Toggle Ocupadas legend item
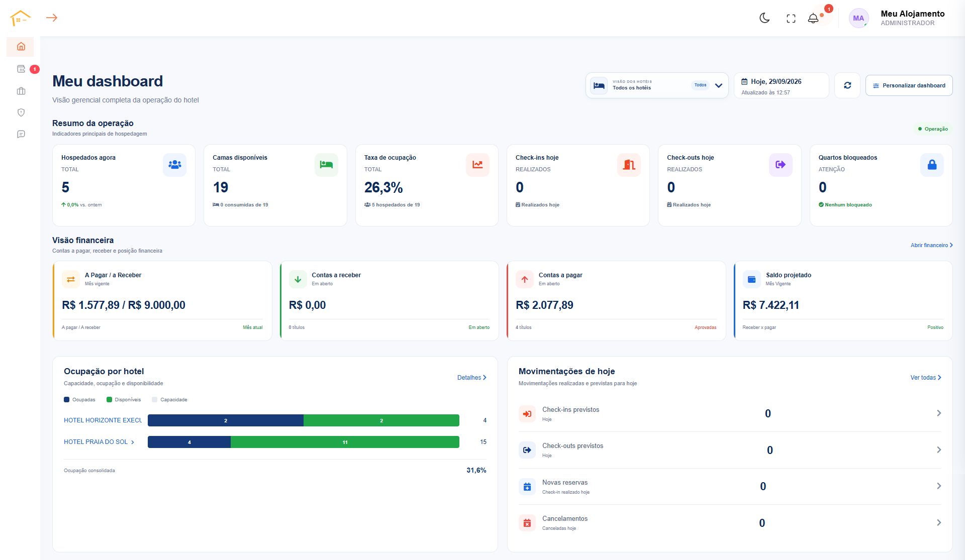The width and height of the screenshot is (965, 560). click(x=79, y=400)
